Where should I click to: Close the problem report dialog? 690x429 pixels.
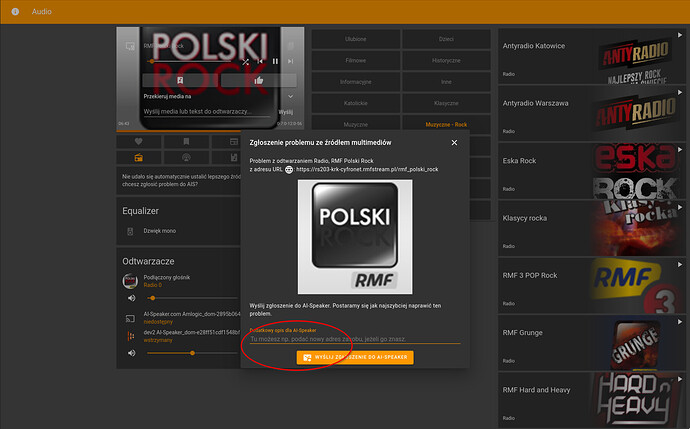(454, 143)
